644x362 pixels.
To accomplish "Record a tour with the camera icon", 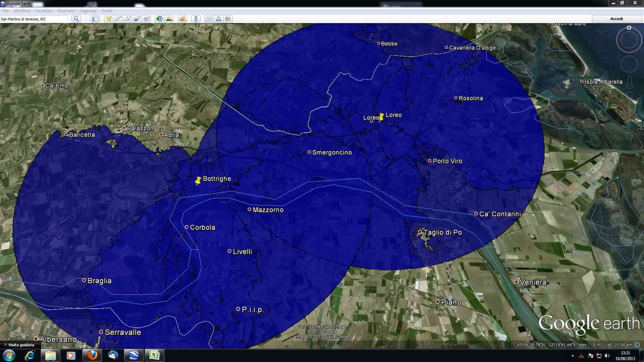I will [147, 19].
